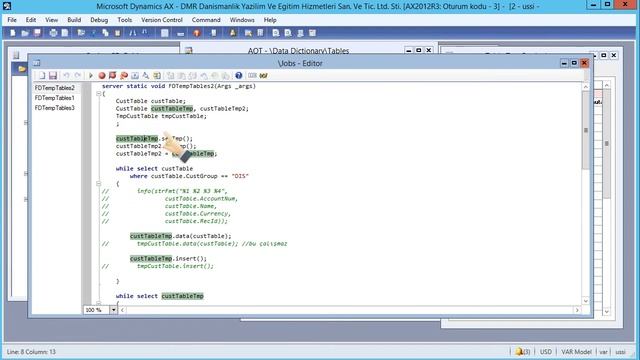The width and height of the screenshot is (640, 360).
Task: Click the 'ussi' company entry in the status bar
Action: [620, 351]
